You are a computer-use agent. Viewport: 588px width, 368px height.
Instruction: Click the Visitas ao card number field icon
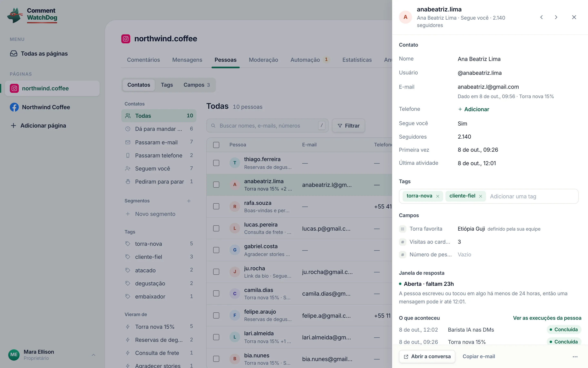tap(402, 242)
